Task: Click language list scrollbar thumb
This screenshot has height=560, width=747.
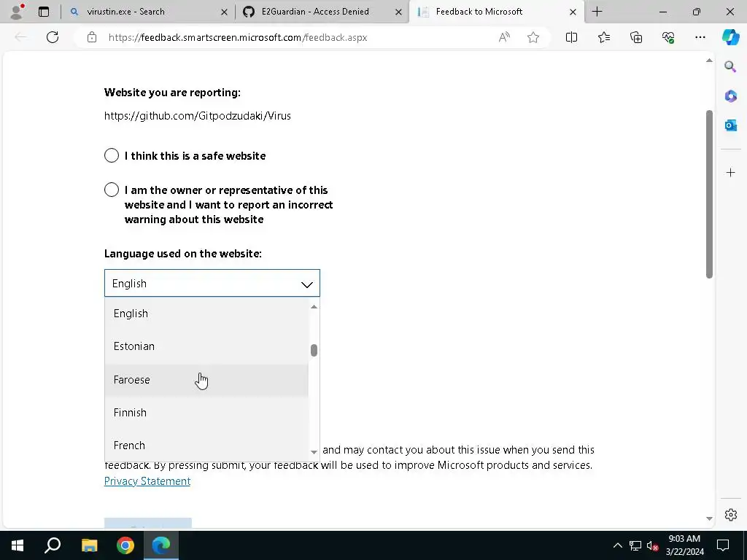Action: 314,351
